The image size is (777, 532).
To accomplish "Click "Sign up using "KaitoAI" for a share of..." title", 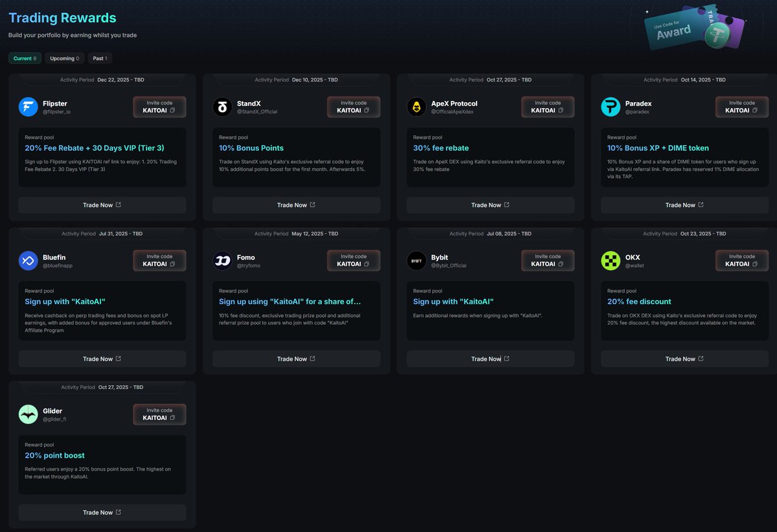I will coord(290,302).
